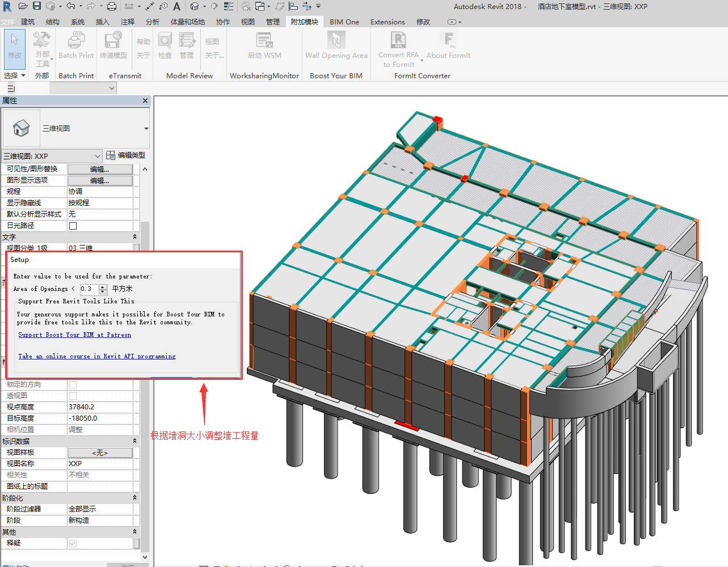Switch to the Extensions ribbon tab
This screenshot has height=567, width=728.
click(x=388, y=22)
